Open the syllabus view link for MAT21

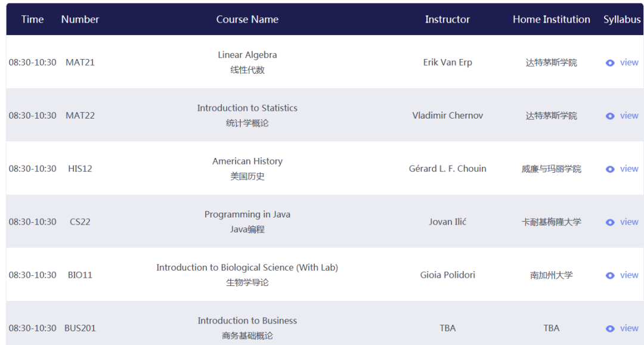tap(629, 63)
